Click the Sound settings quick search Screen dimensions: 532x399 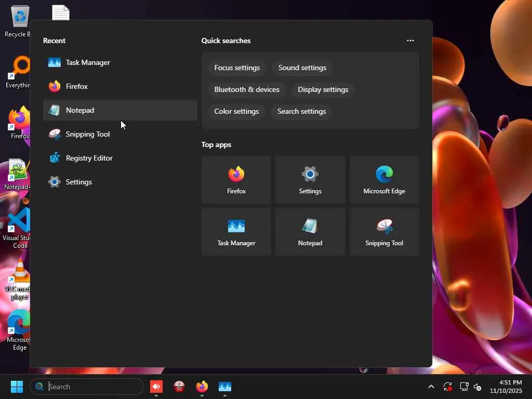pyautogui.click(x=302, y=68)
